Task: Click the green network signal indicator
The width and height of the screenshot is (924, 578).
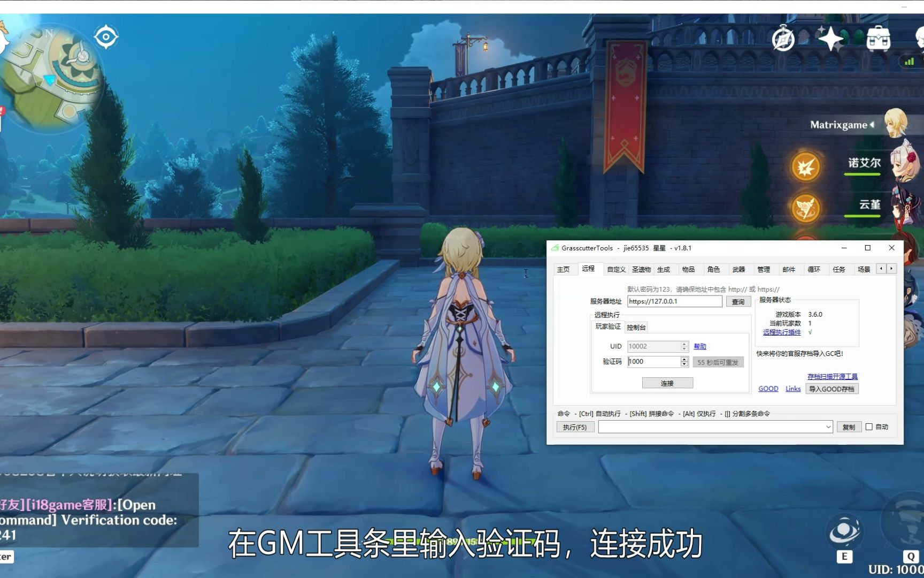Action: [909, 62]
